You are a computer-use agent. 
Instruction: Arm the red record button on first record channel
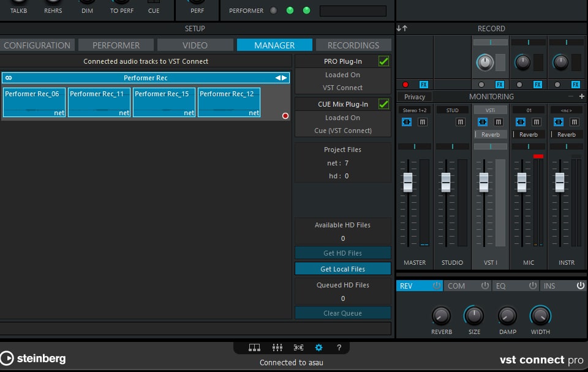[405, 85]
